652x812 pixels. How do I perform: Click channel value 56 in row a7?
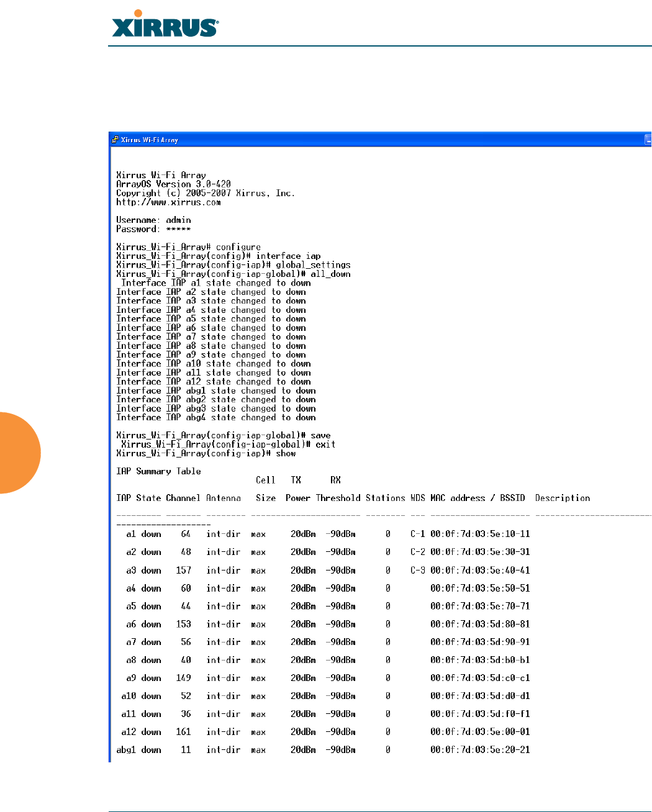(x=186, y=643)
